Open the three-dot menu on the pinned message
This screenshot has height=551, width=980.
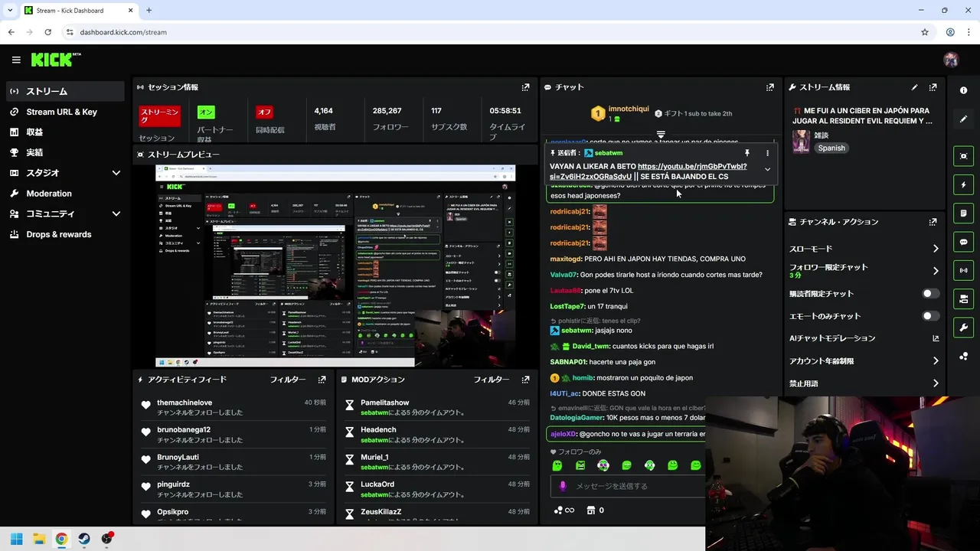tap(767, 153)
